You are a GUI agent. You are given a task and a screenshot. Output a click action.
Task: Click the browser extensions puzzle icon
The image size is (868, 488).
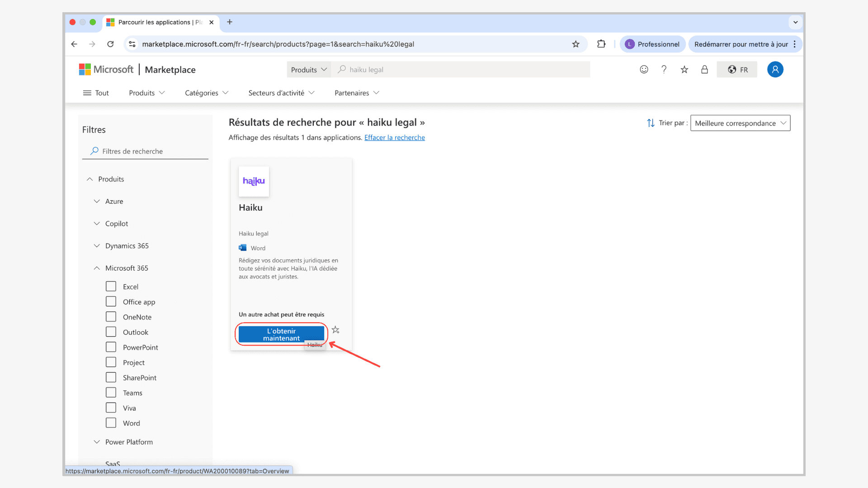601,44
